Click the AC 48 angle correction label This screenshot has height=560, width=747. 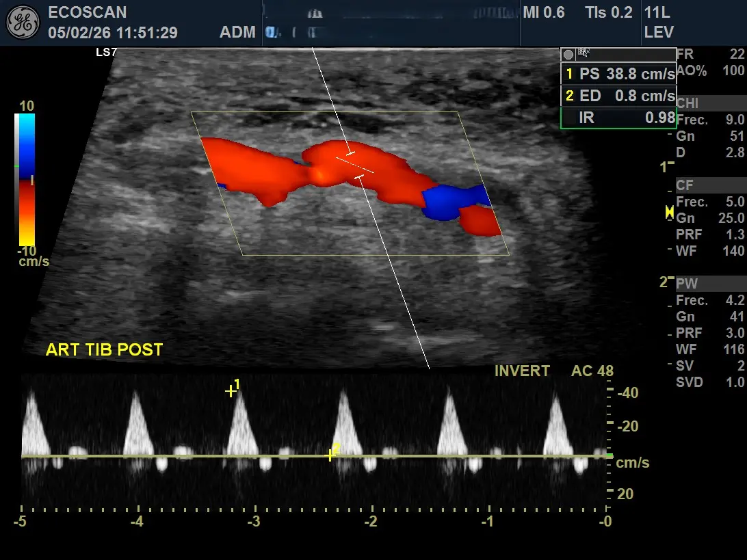[x=592, y=371]
